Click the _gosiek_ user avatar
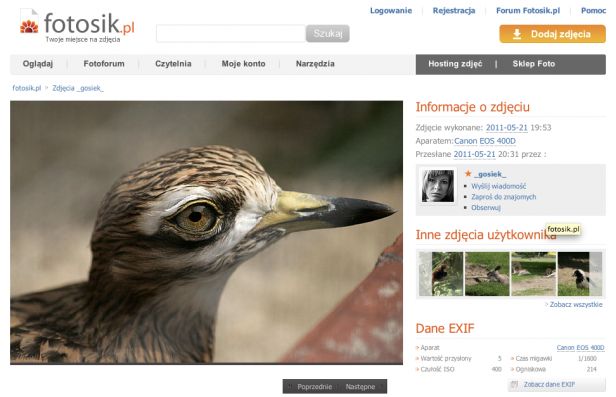Viewport: 616px width, 397px height. click(438, 186)
